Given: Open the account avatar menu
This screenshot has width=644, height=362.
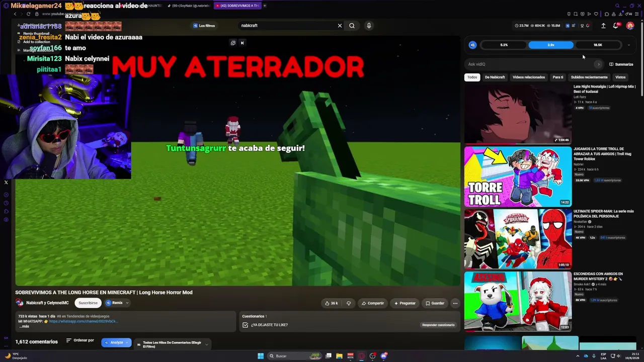Looking at the screenshot, I should tap(630, 26).
